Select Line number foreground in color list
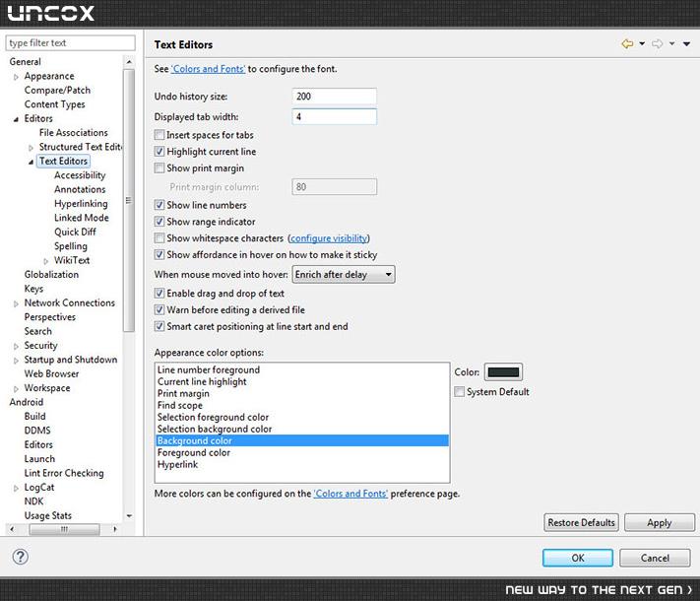This screenshot has width=700, height=601. [302, 369]
